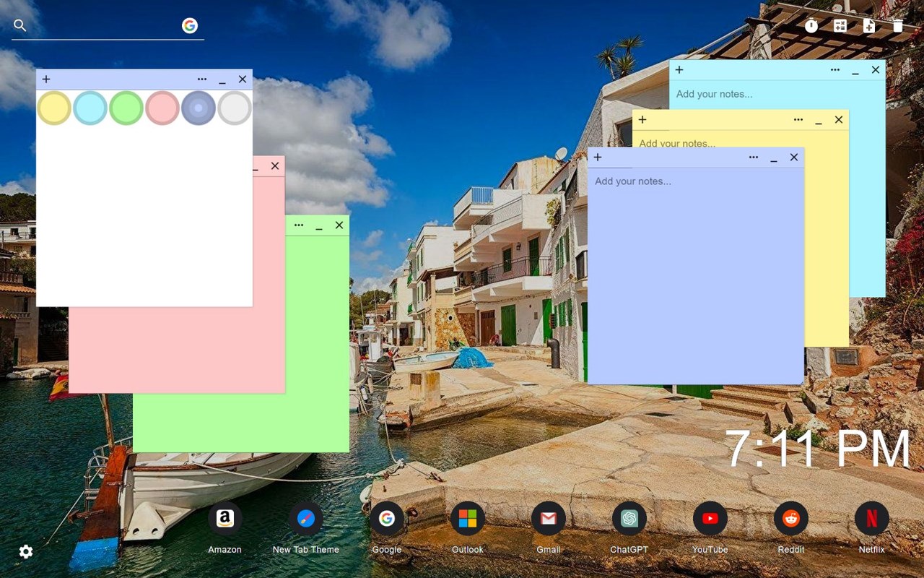Focus the search input field
This screenshot has width=924, height=578.
105,26
